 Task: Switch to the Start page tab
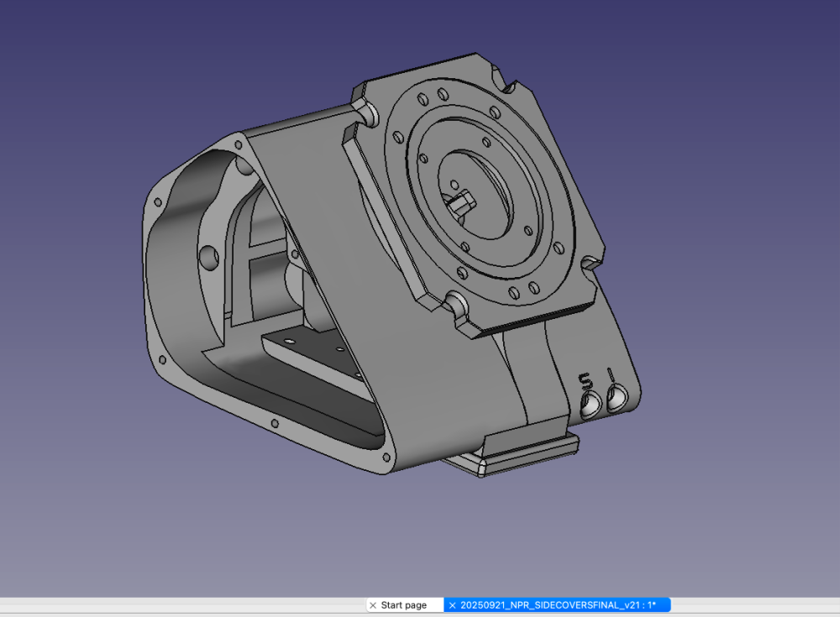[403, 605]
